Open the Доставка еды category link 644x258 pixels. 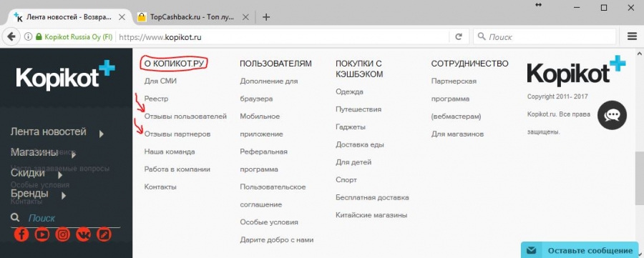point(360,145)
